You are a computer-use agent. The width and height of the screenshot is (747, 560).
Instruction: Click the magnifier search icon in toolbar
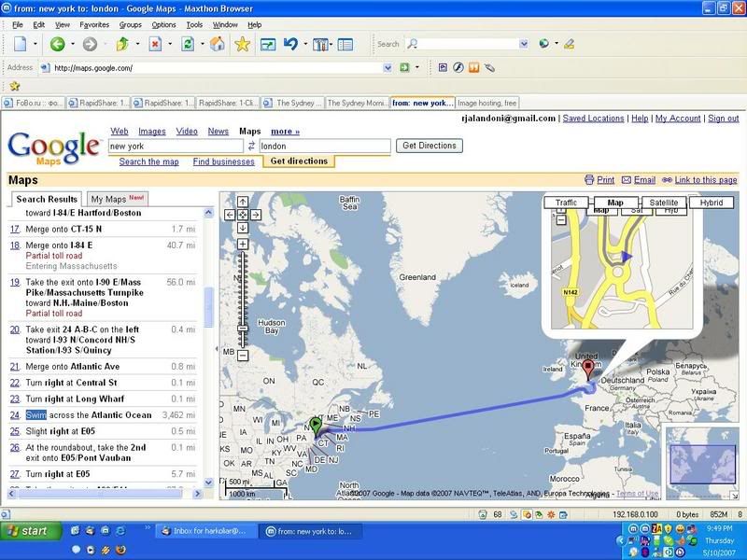coord(412,44)
